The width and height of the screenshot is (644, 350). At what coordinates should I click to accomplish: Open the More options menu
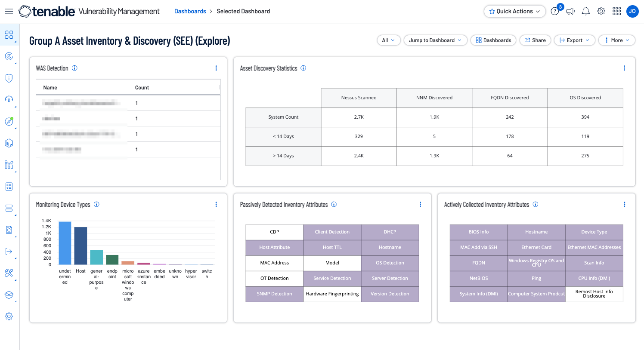(x=616, y=40)
